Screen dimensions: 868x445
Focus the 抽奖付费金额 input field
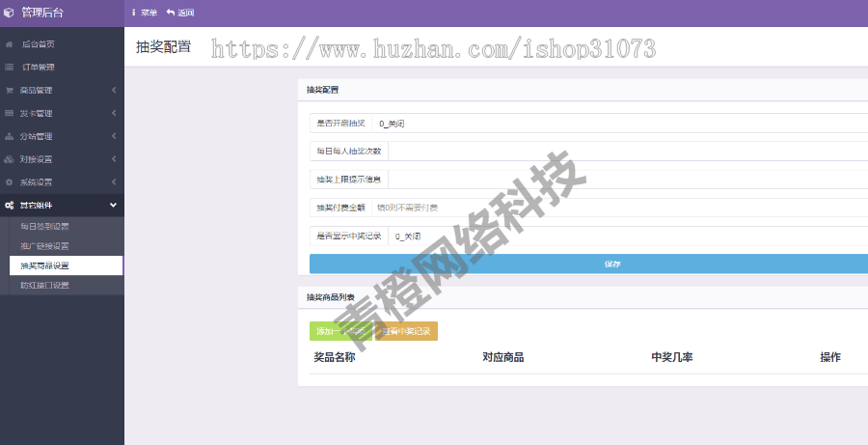620,208
